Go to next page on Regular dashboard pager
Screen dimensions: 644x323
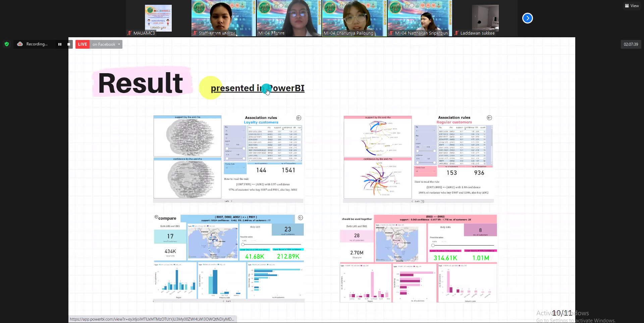[423, 201]
